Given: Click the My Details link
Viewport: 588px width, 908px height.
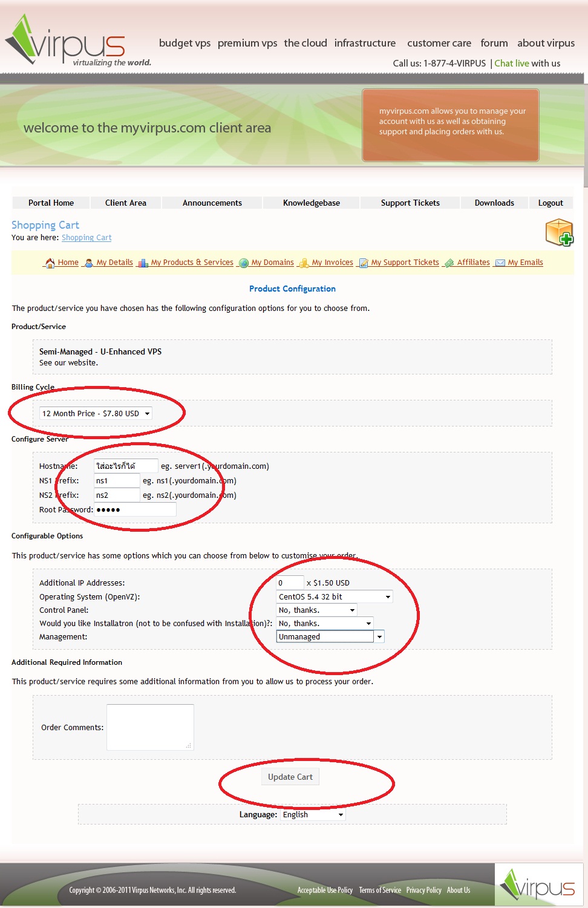Looking at the screenshot, I should point(115,263).
